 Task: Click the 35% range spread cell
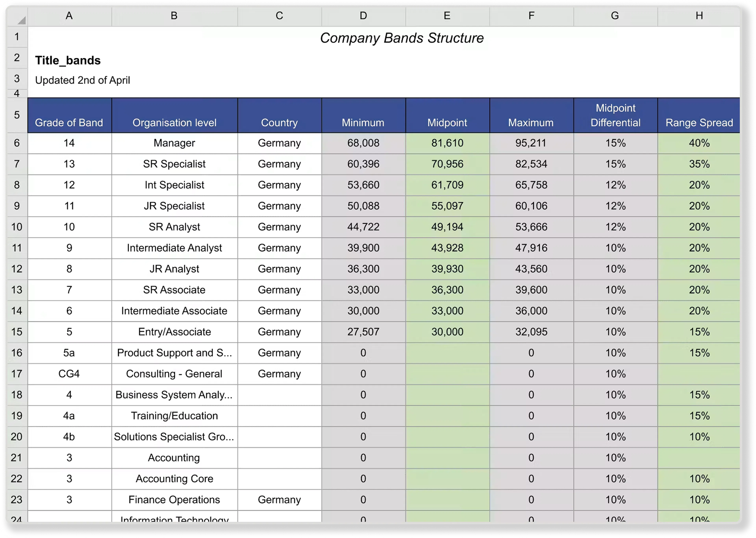coord(699,164)
